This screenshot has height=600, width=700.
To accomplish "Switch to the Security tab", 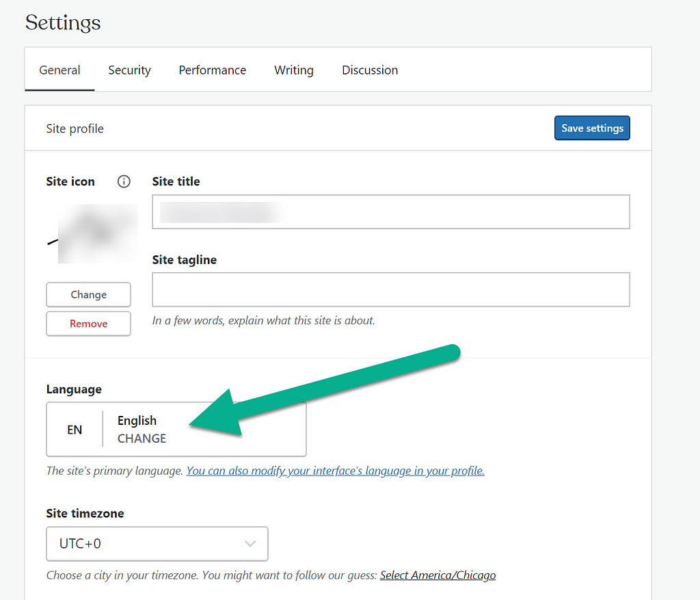I will coord(129,70).
